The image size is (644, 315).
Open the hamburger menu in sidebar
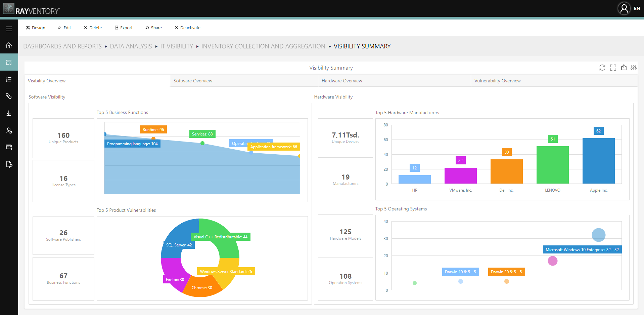(9, 29)
